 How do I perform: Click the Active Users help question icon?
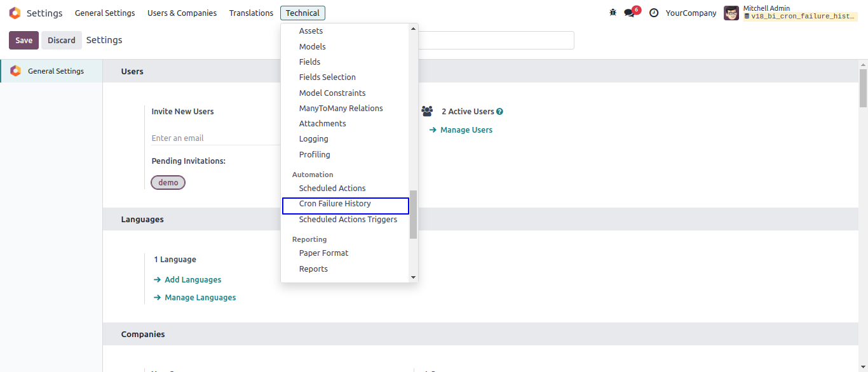point(499,112)
